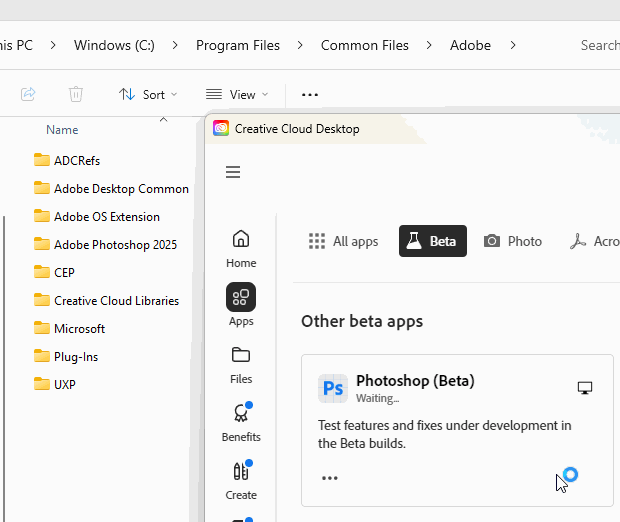
Task: Click the loading spinner on Photoshop card
Action: point(570,475)
